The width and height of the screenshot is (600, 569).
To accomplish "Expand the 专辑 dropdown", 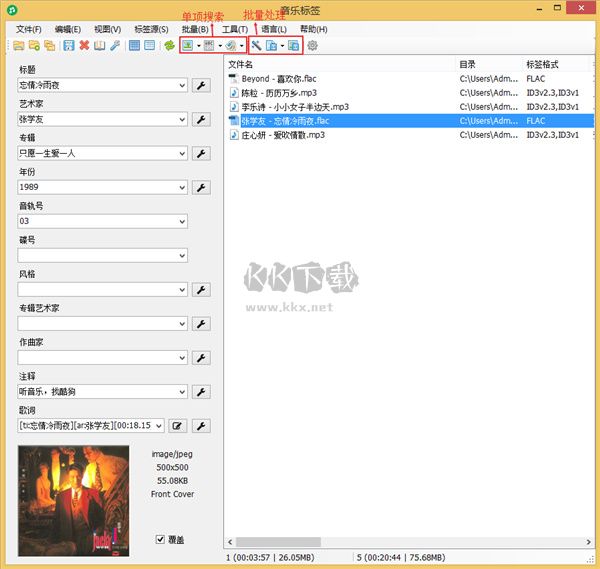I will coord(182,153).
